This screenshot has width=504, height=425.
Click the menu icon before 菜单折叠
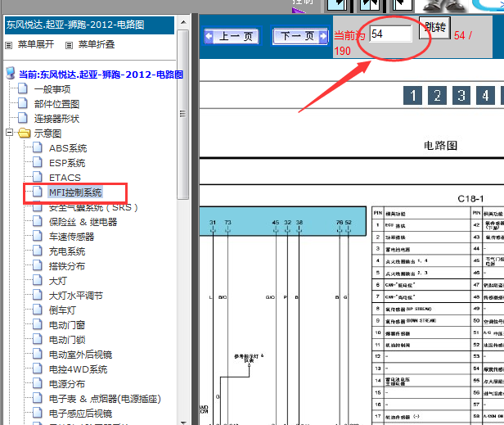[69, 45]
